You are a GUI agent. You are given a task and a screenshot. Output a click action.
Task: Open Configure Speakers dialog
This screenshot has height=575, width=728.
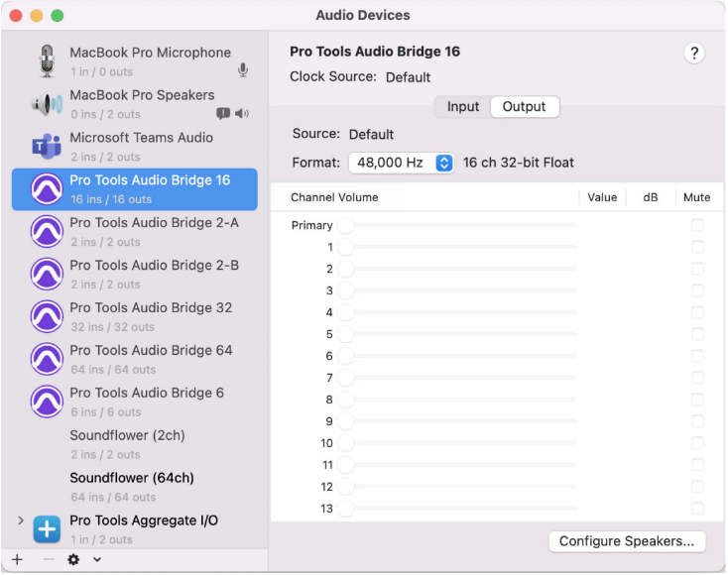pyautogui.click(x=627, y=541)
